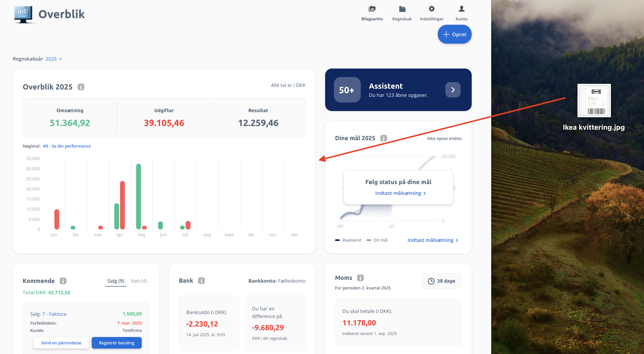Click the '38 dage' clock badge
This screenshot has height=354, width=644.
(x=441, y=281)
